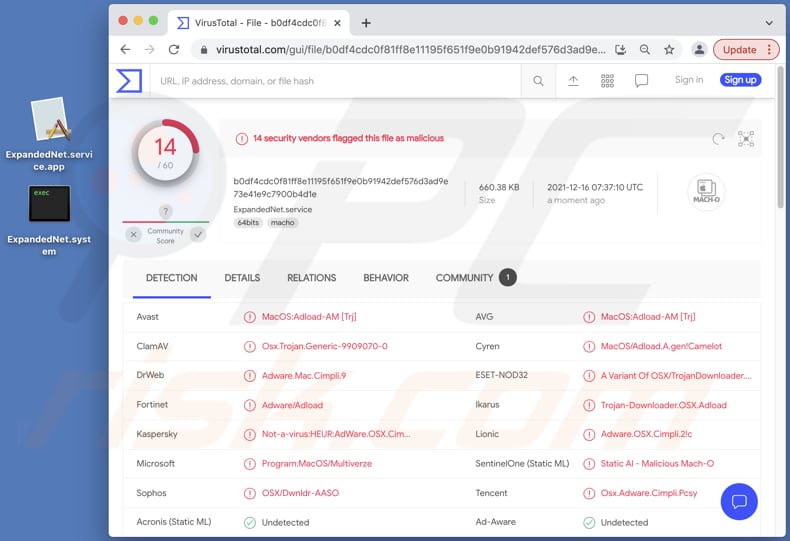Bookmark this page with star icon
The height and width of the screenshot is (541, 790).
669,49
